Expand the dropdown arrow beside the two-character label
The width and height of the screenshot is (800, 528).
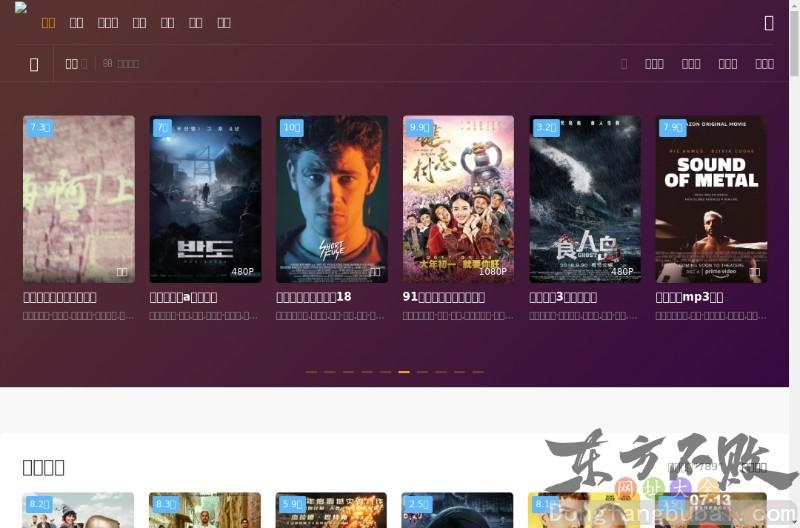84,64
